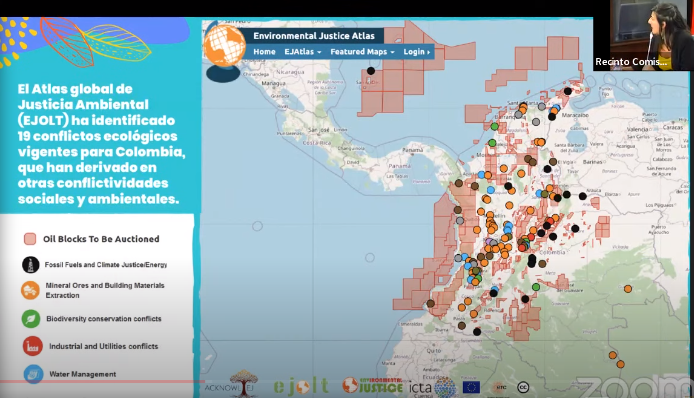Click the orange globe atlas logo

(225, 46)
